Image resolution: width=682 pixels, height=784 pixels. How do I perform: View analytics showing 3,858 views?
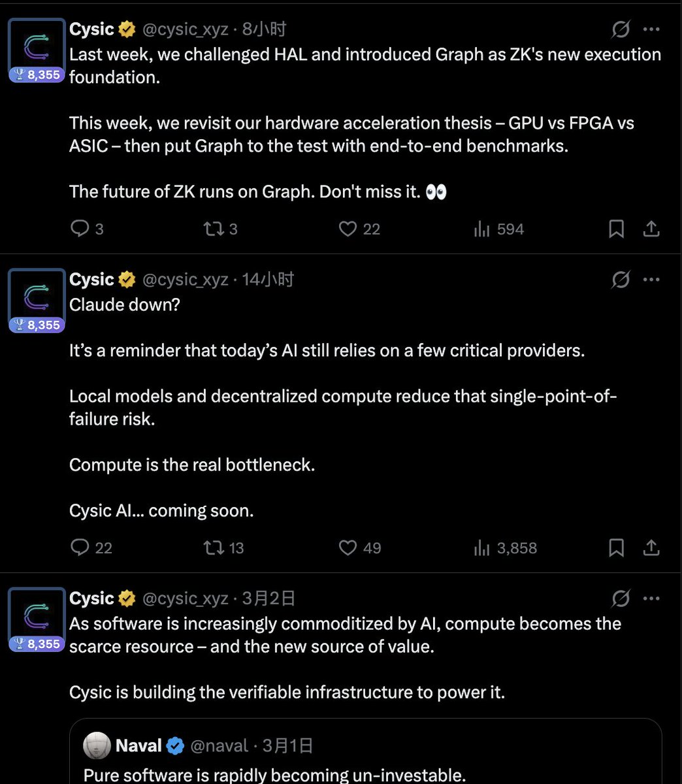point(482,547)
